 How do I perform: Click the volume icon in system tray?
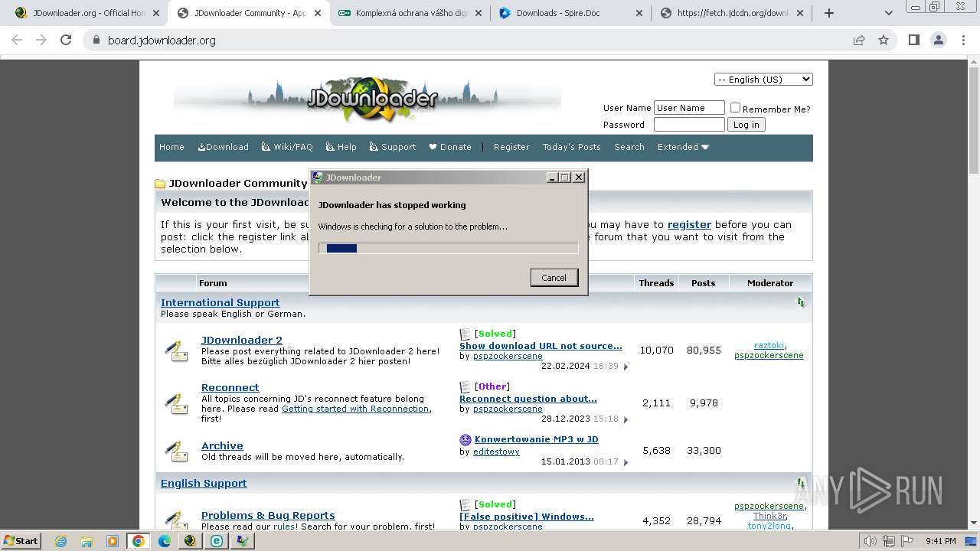tap(870, 541)
